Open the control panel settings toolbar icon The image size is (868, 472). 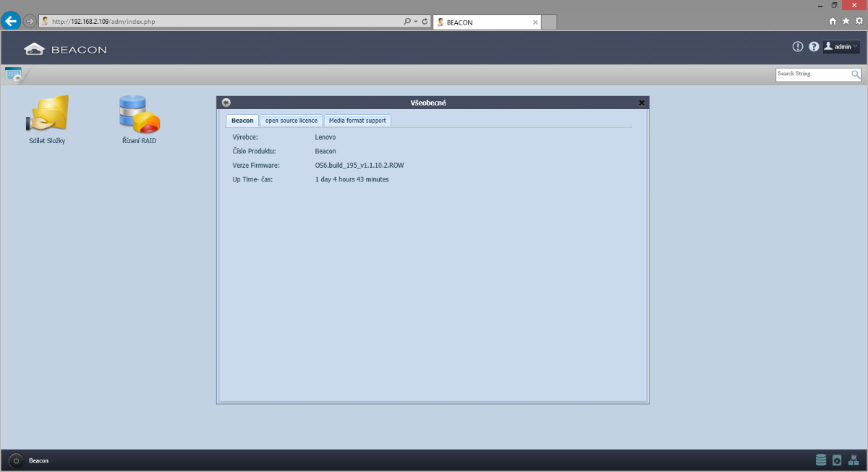tap(13, 74)
